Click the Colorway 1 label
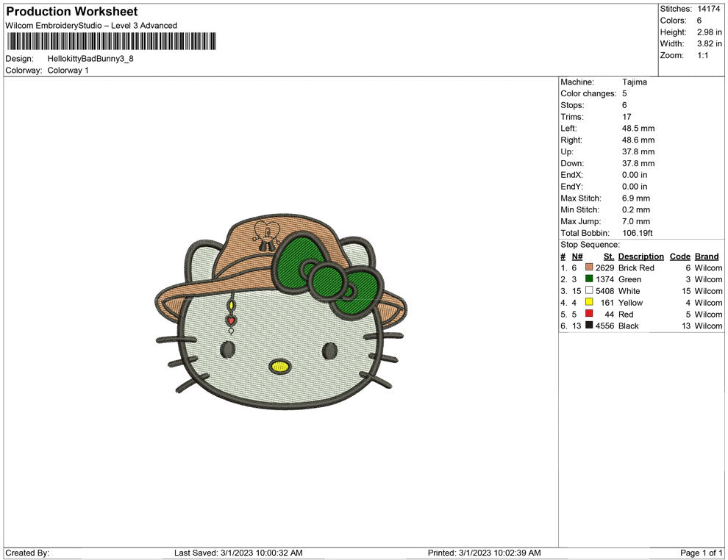This screenshot has width=728, height=560. [x=68, y=71]
